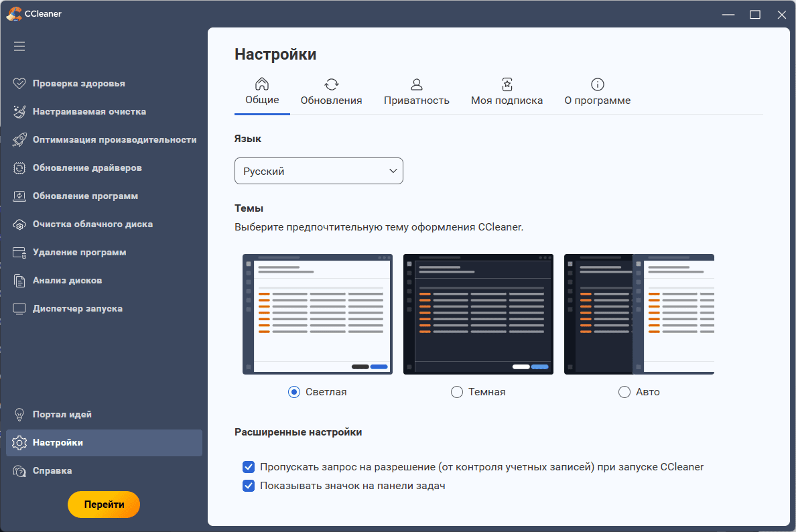Click the CCleaner logo in title bar

(13, 13)
